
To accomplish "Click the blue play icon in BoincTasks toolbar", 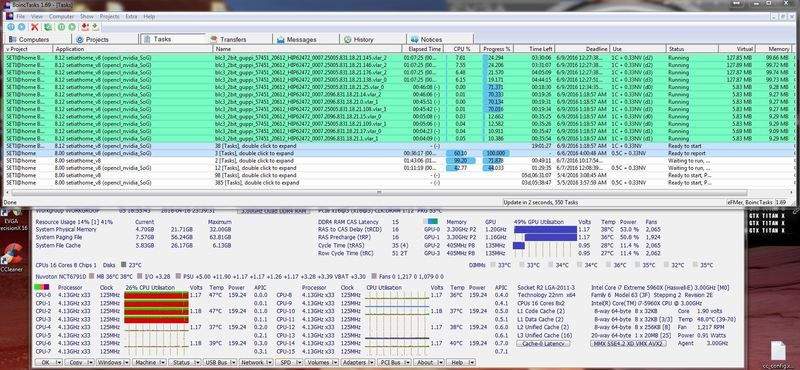I will (x=21, y=27).
